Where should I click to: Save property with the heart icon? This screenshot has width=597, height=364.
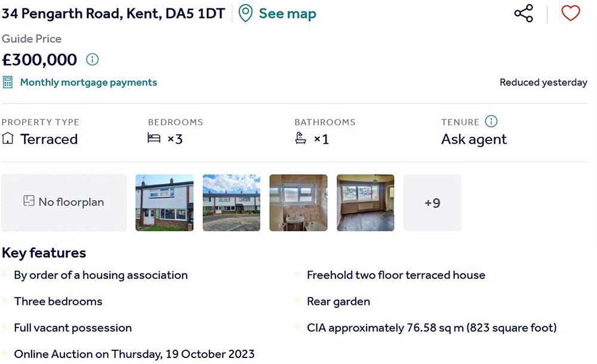pyautogui.click(x=570, y=13)
